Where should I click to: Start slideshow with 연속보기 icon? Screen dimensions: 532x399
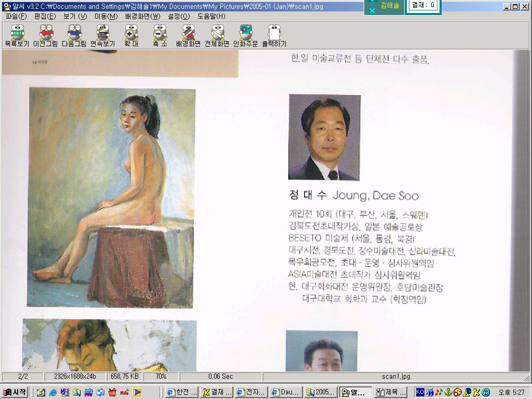click(x=102, y=36)
